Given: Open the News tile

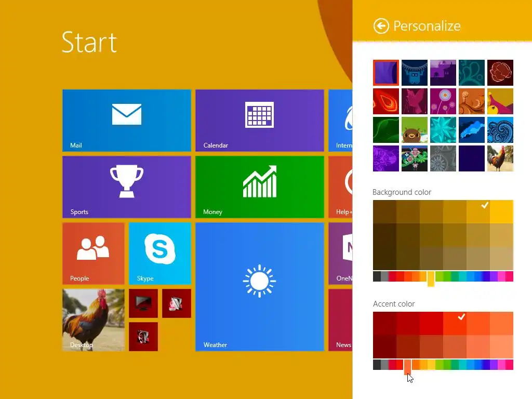Looking at the screenshot, I should 340,320.
